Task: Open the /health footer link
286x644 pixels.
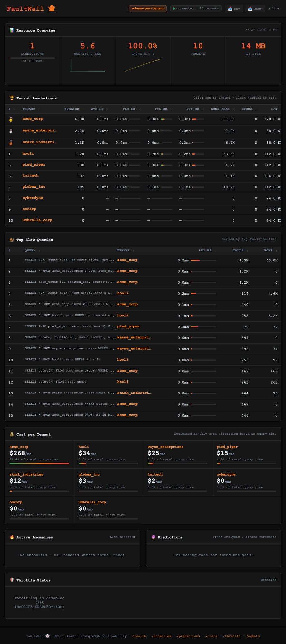Action: click(139, 636)
